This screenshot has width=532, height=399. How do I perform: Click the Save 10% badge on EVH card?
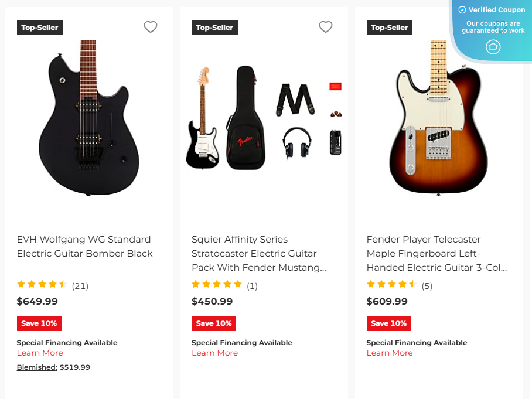39,323
